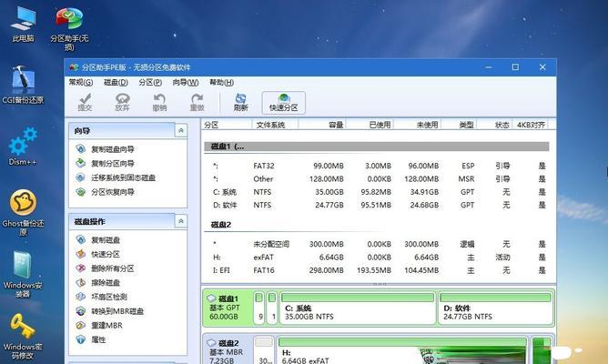608x364 pixels.
Task: Open 分区助手(无损) desktop shortcut
Action: (x=69, y=28)
